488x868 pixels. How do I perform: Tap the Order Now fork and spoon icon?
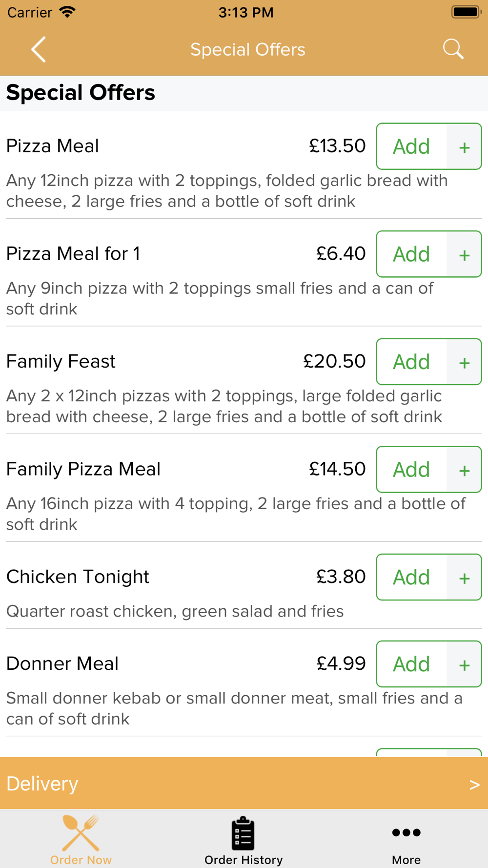click(81, 833)
